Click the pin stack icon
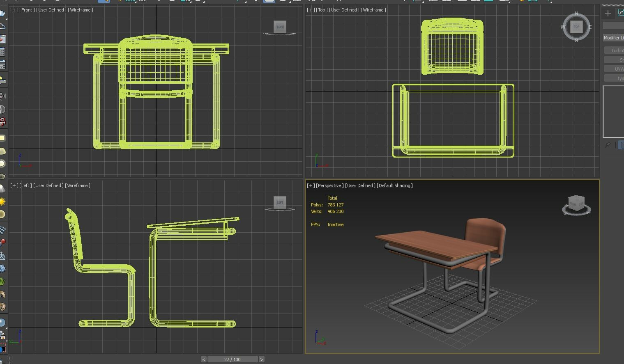This screenshot has width=624, height=364. click(x=607, y=145)
